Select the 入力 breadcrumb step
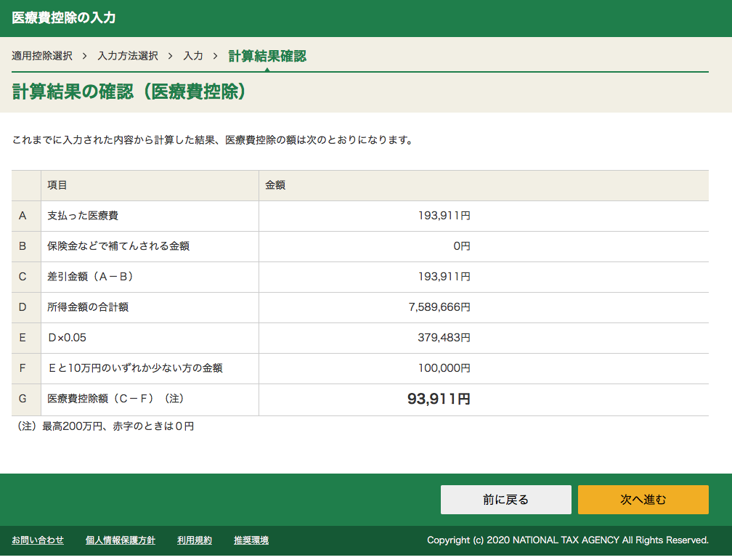 coord(193,56)
